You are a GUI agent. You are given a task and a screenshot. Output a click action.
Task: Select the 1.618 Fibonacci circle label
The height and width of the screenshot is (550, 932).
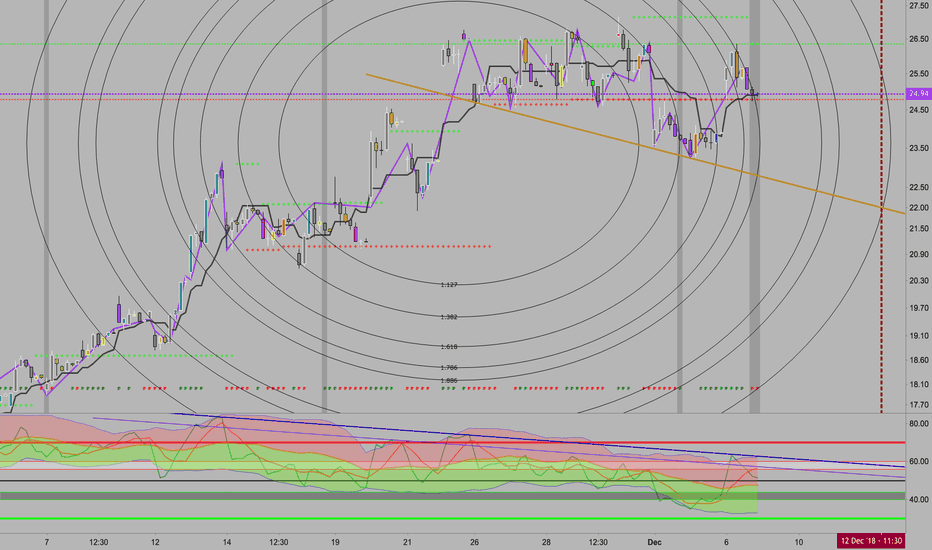[x=449, y=347]
